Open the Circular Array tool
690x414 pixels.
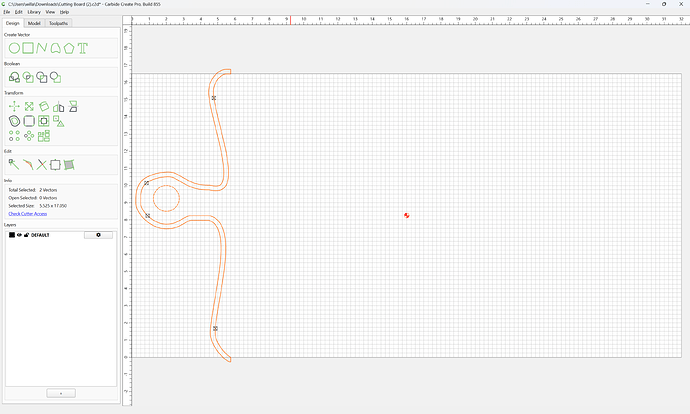pos(29,136)
